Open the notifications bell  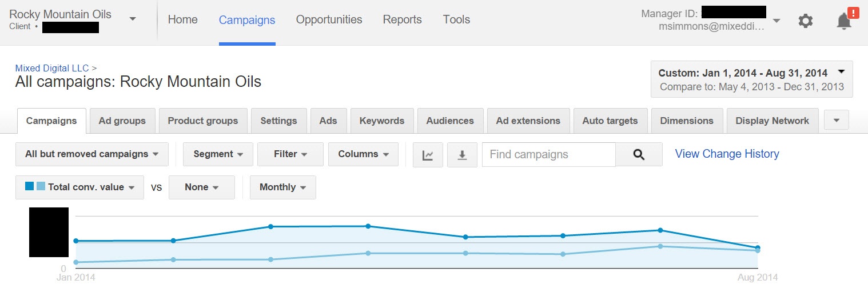pyautogui.click(x=844, y=21)
